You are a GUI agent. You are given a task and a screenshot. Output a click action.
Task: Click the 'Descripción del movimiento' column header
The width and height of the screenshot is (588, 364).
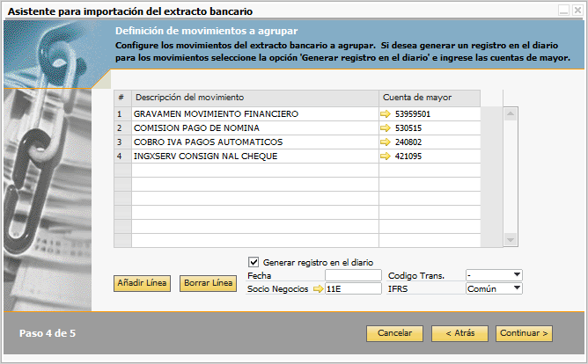pyautogui.click(x=254, y=97)
